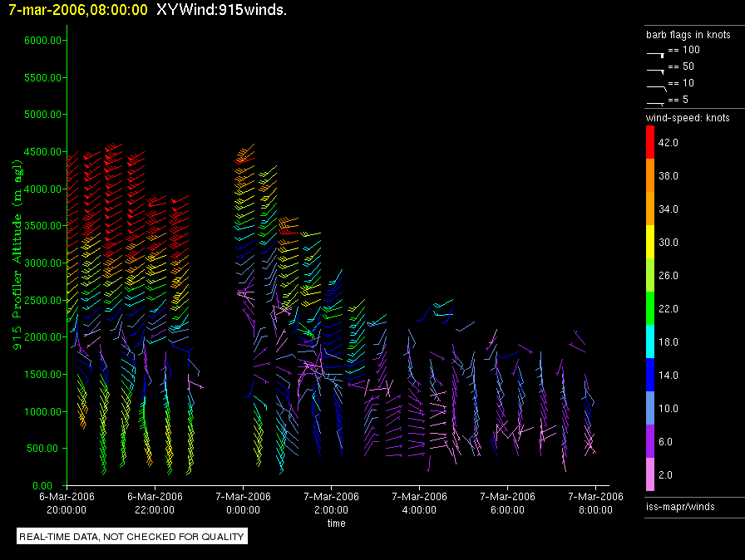Click the 7-Mar-2006 4:00:00 time tick
The width and height of the screenshot is (745, 560).
(419, 503)
